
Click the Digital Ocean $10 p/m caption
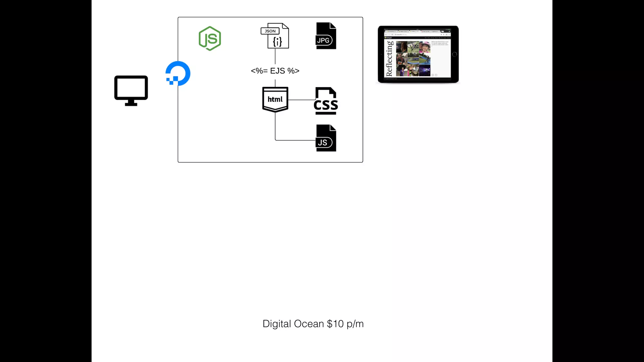313,324
